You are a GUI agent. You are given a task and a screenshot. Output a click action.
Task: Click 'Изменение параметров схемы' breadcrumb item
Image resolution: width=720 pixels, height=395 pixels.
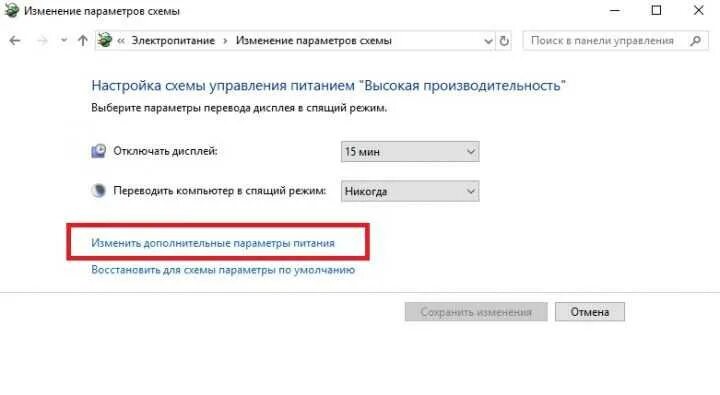(x=314, y=41)
